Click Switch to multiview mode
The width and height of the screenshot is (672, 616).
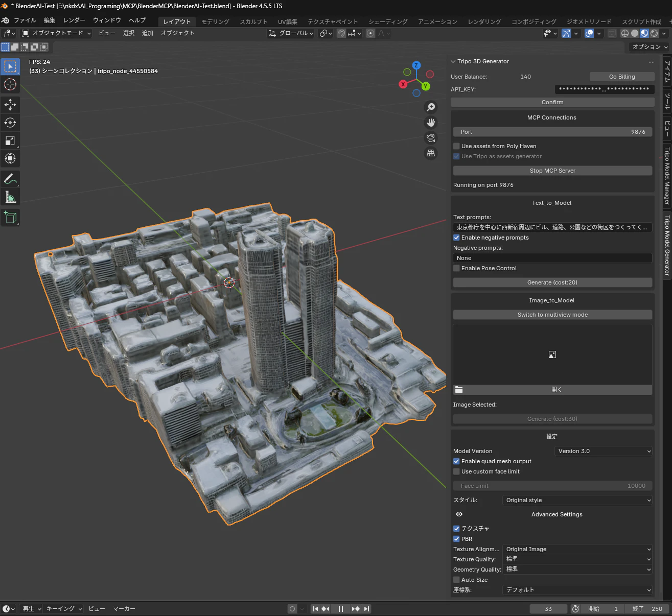coord(552,315)
